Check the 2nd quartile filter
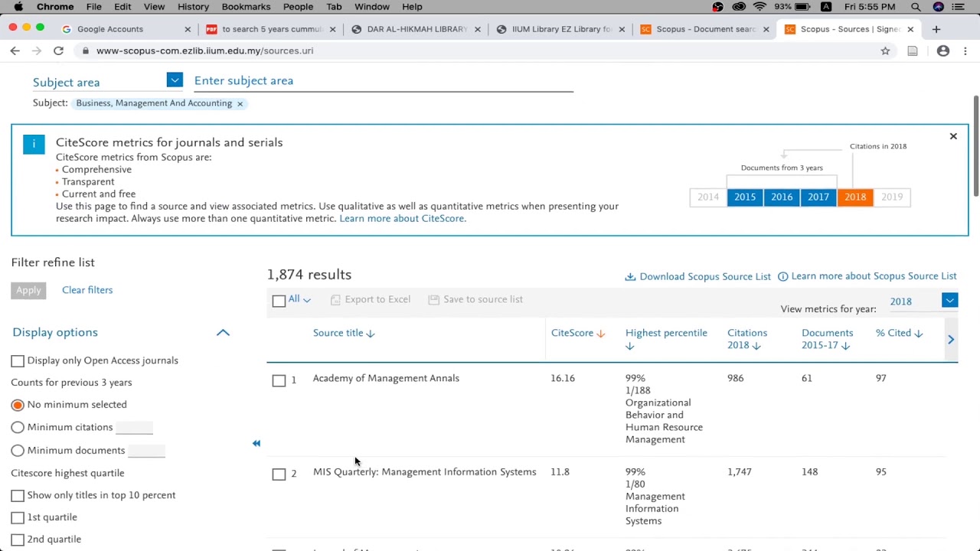Screen dimensions: 980x551 [x=18, y=540]
